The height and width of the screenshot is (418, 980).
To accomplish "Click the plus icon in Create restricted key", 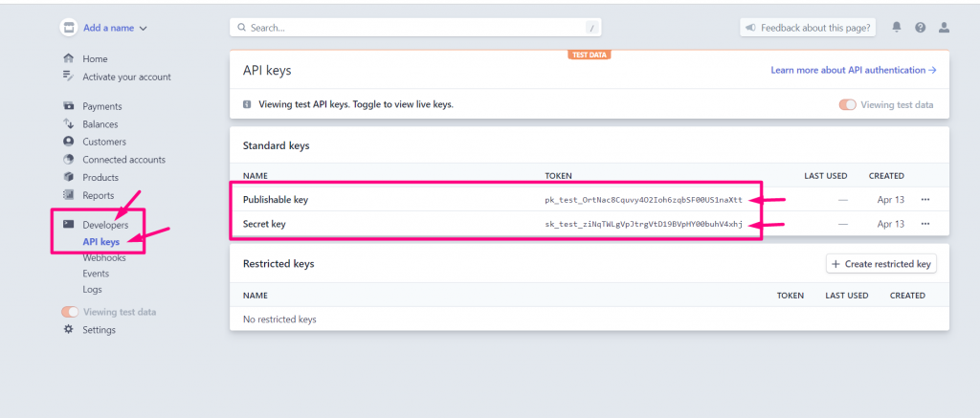I will 835,264.
